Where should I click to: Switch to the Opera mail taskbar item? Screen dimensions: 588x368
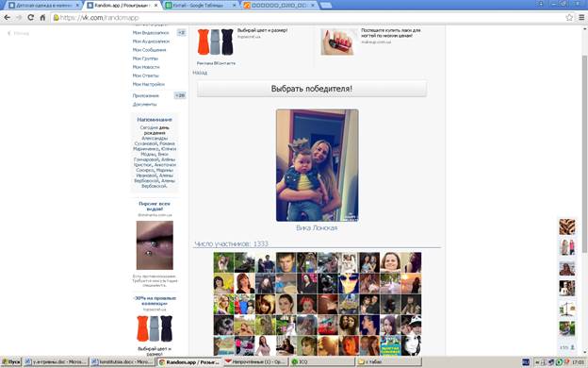tap(255, 362)
